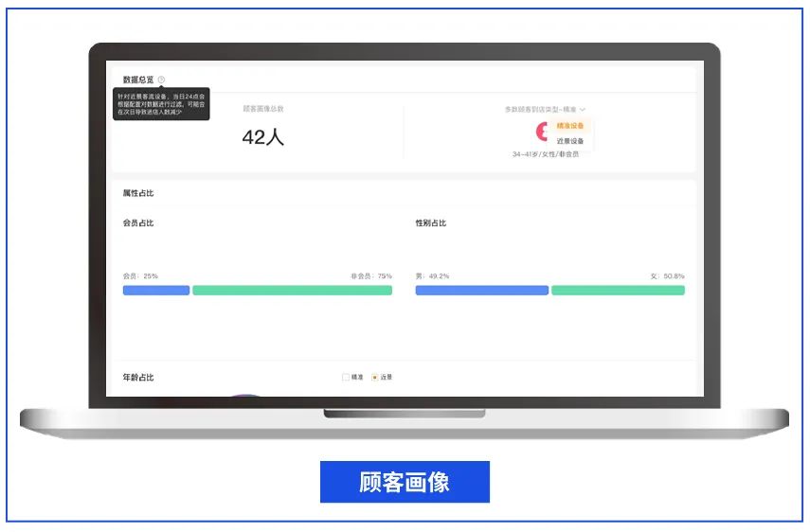Click the 数据总览 section heading
This screenshot has width=810, height=532.
pyautogui.click(x=138, y=80)
